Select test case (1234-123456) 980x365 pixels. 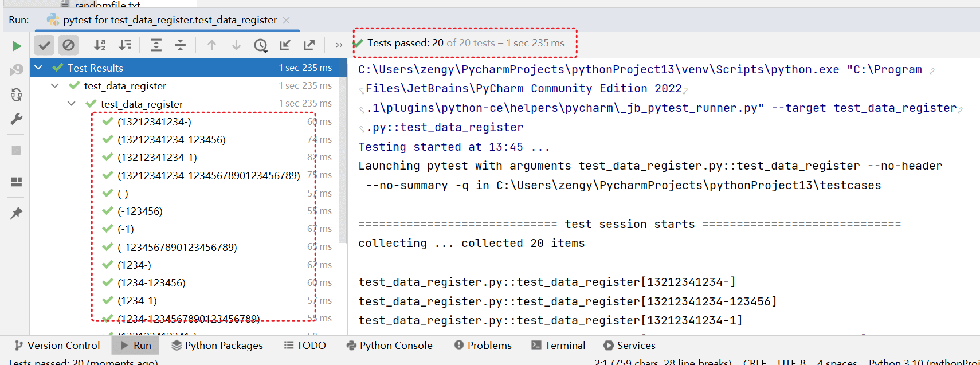[x=151, y=282]
